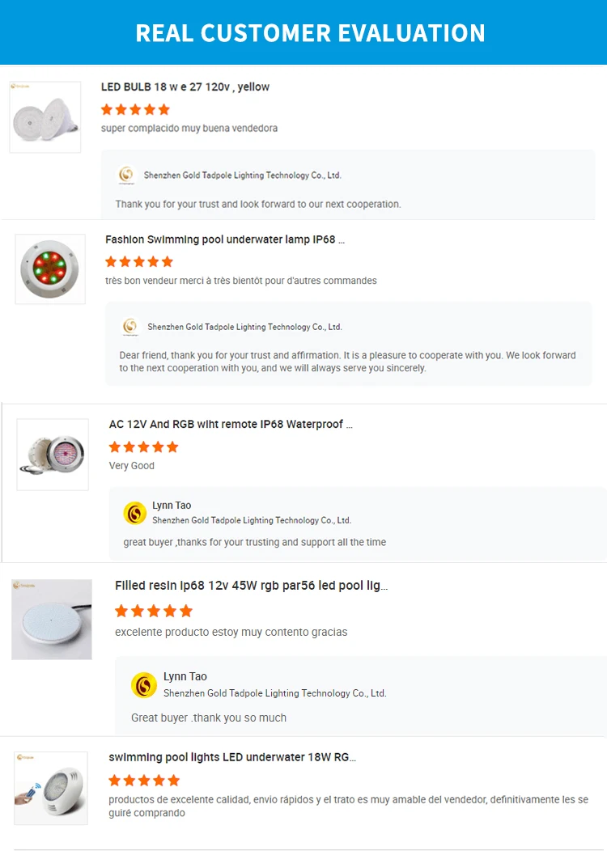The image size is (607, 868).
Task: Click star rating under swimming pool lights LED
Action: click(144, 781)
